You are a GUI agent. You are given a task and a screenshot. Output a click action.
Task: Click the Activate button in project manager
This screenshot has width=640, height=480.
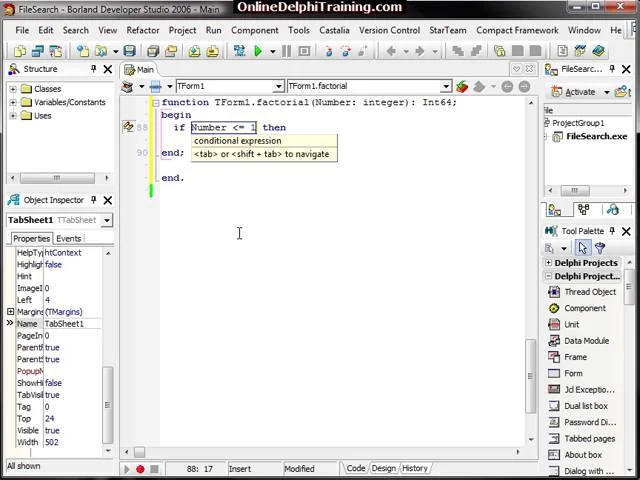click(x=579, y=91)
